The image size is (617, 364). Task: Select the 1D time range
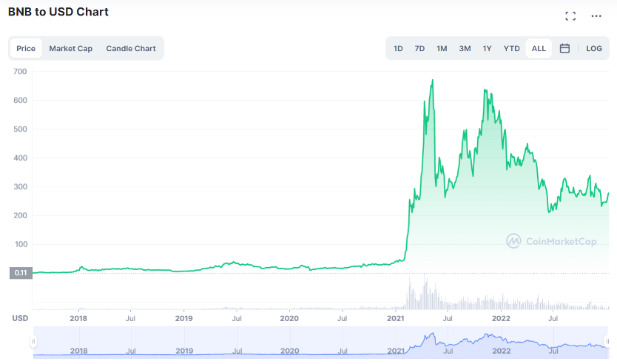coord(398,48)
